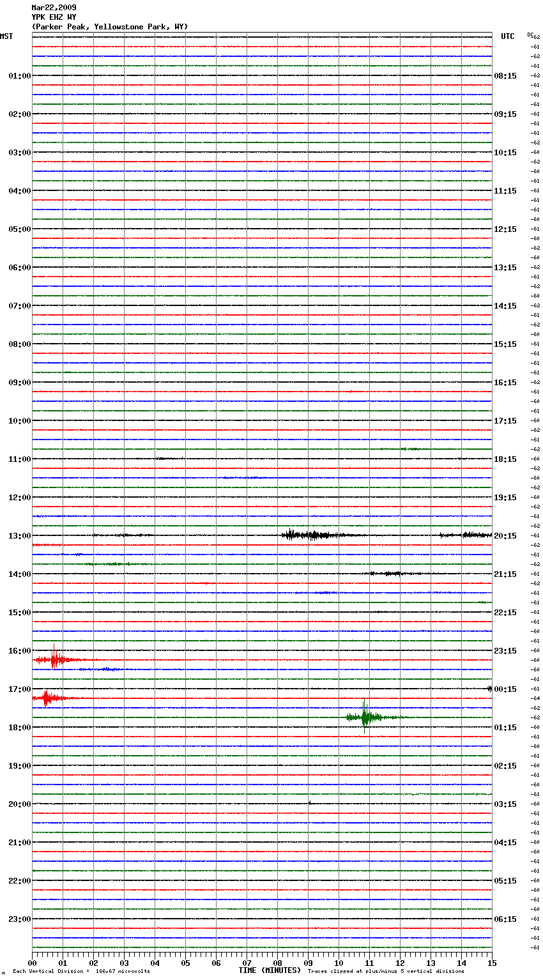Viewport: 543px width, 980px height.
Task: Select the 14:00 MST row label
Action: point(19,574)
